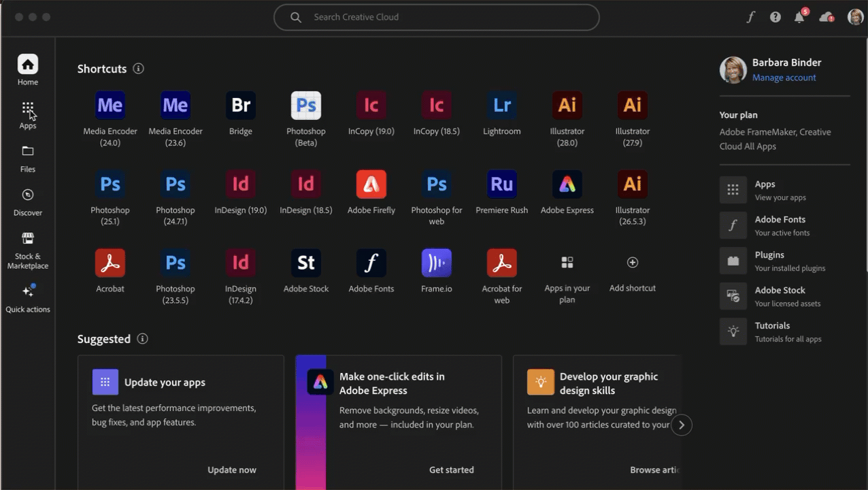Launch Frame.io shortcut
The image size is (868, 490).
point(437,263)
